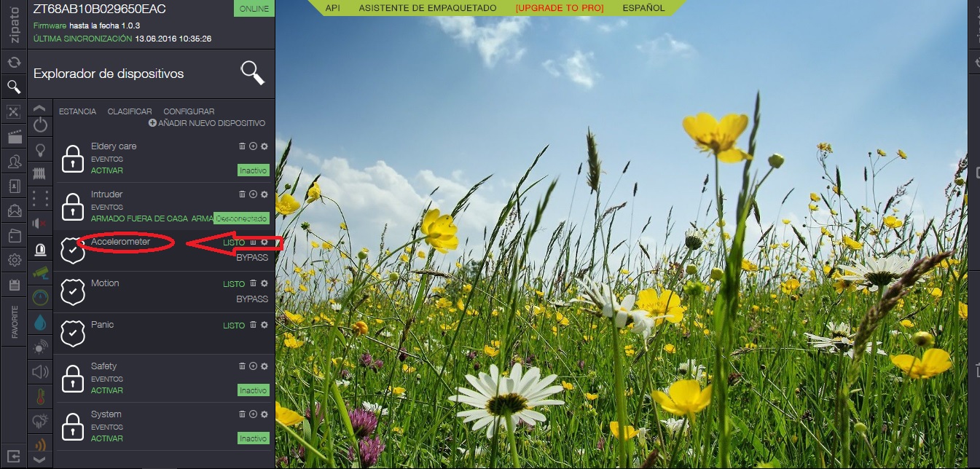
Task: Open the synchronize icon in left sidebar
Action: [13, 63]
